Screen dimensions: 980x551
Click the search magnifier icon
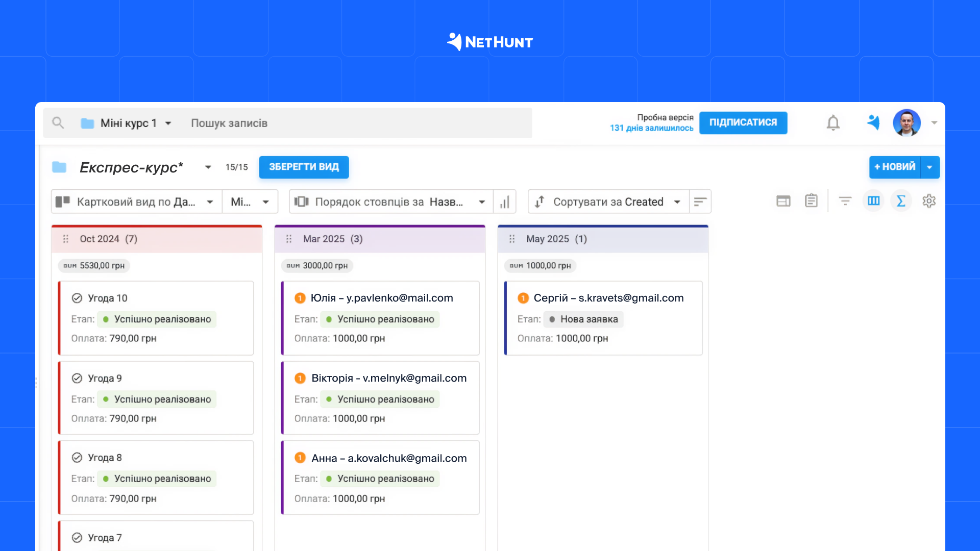click(x=58, y=123)
